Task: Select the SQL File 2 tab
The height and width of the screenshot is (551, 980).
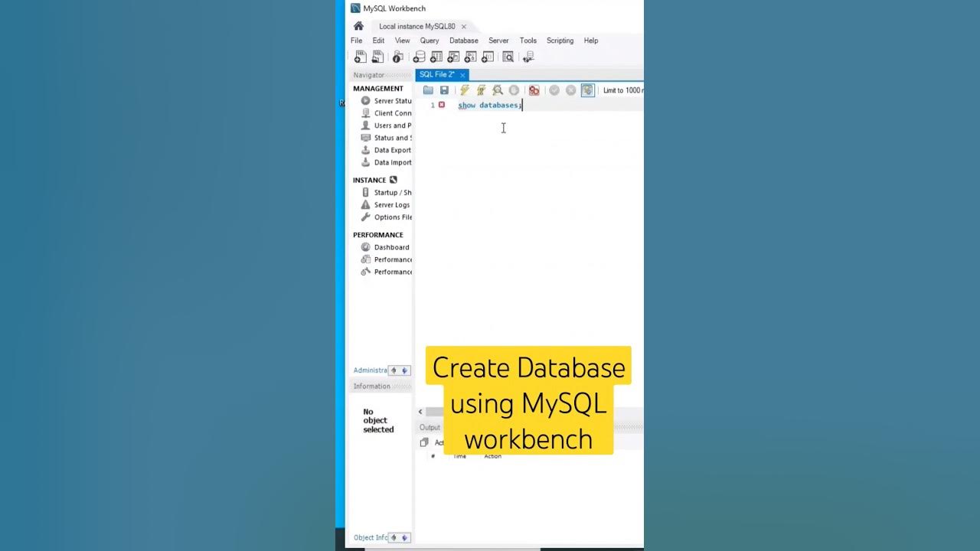Action: [x=436, y=74]
